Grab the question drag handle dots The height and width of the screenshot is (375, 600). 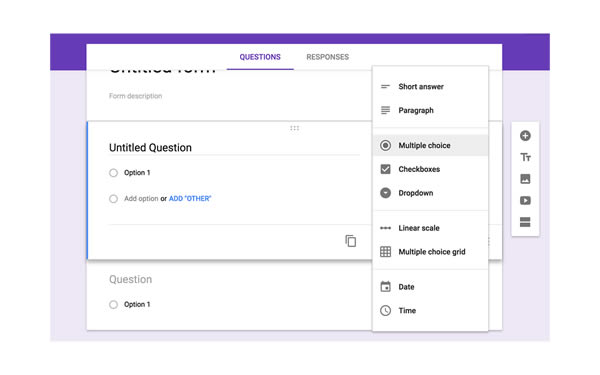(x=294, y=128)
